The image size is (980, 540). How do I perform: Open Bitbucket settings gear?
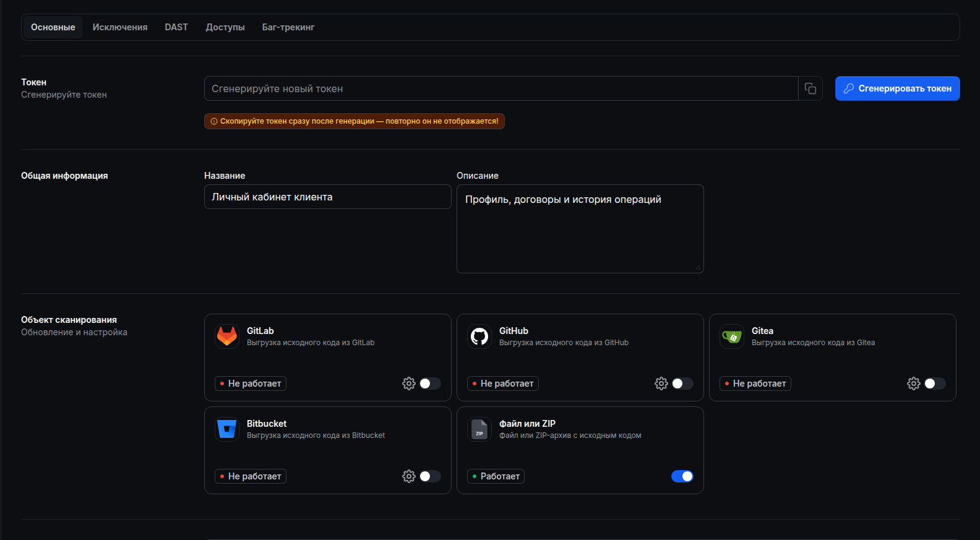(409, 476)
